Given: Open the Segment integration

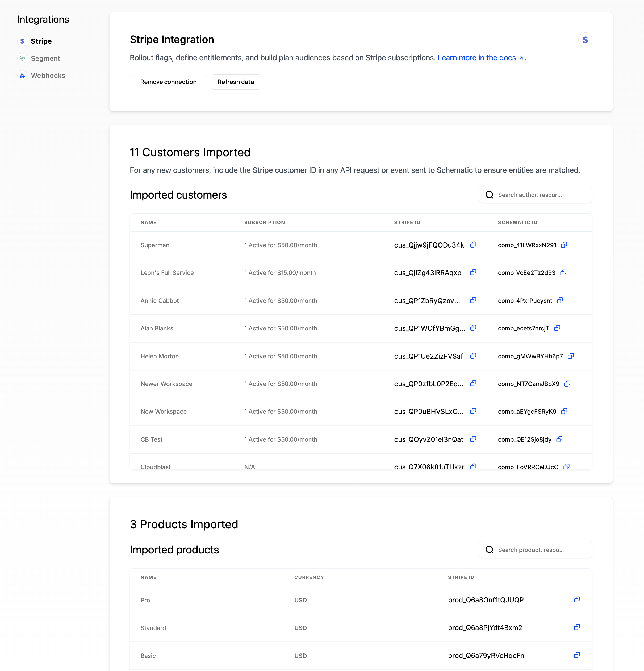Looking at the screenshot, I should 45,58.
